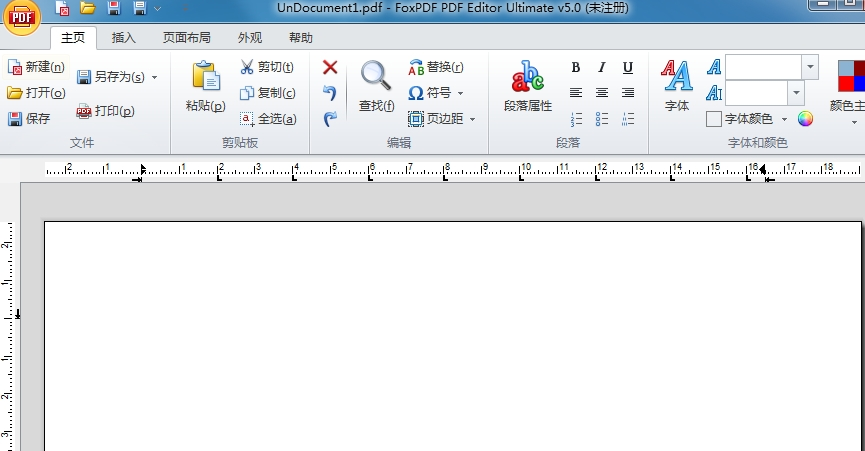Screen dimensions: 865x451
Task: Click the font size A icon beside the font size field
Action: 714,93
